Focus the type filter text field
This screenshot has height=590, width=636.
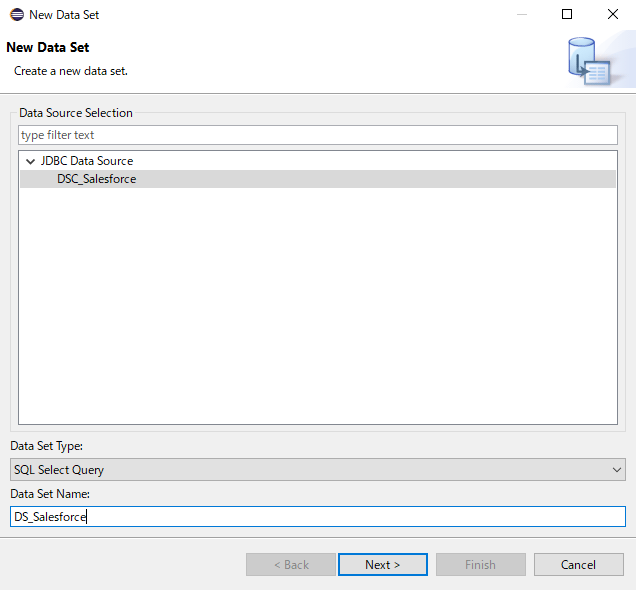pos(318,135)
